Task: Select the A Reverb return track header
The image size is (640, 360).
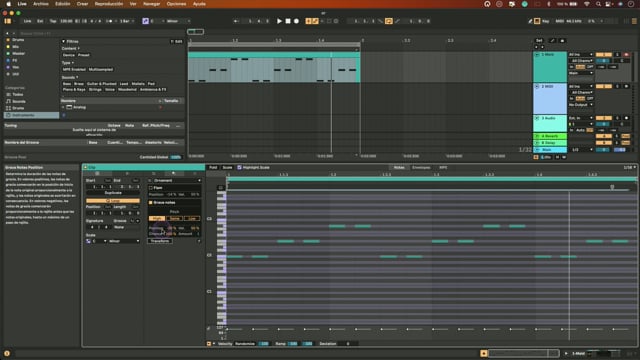Action: pos(550,136)
